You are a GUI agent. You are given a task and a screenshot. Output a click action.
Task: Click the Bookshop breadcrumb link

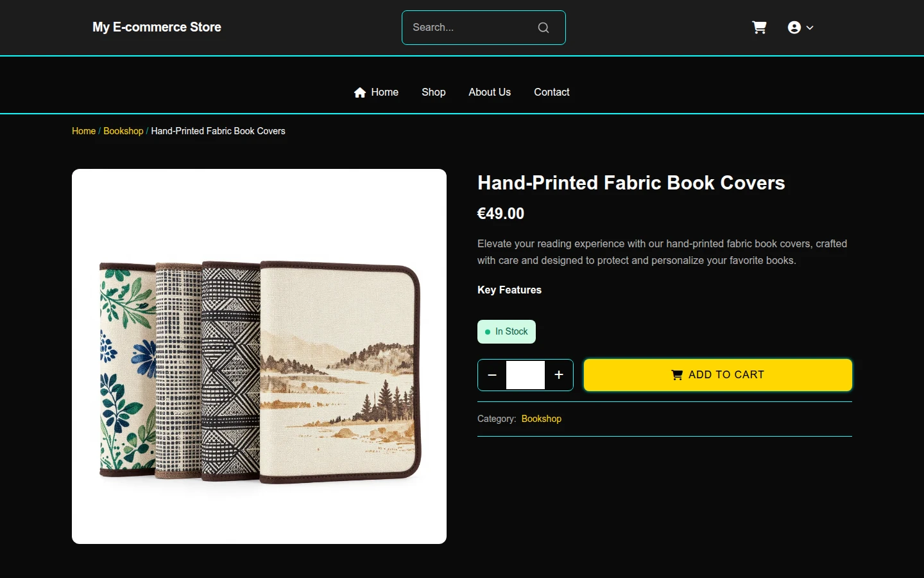point(123,131)
